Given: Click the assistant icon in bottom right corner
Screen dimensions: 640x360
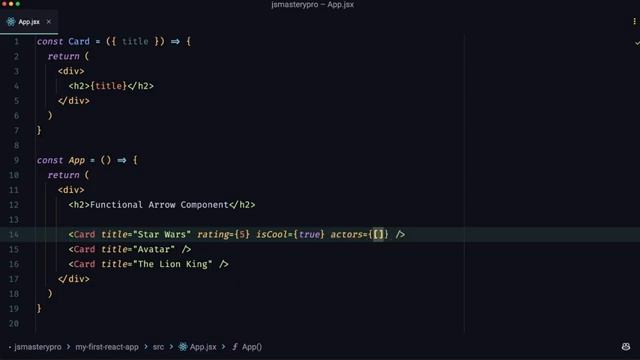Looking at the screenshot, I should point(626,347).
